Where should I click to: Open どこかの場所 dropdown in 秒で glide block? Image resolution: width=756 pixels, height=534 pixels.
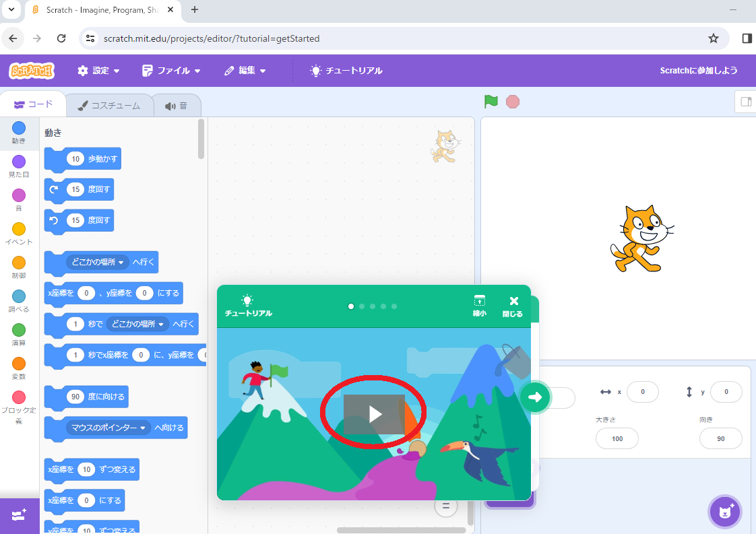click(x=137, y=324)
